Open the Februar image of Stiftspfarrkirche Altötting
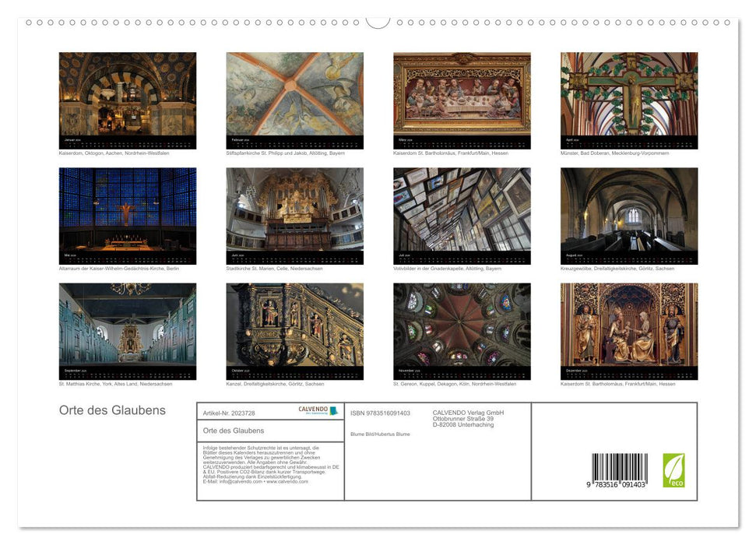Viewport: 756px width, 545px height. [x=294, y=97]
